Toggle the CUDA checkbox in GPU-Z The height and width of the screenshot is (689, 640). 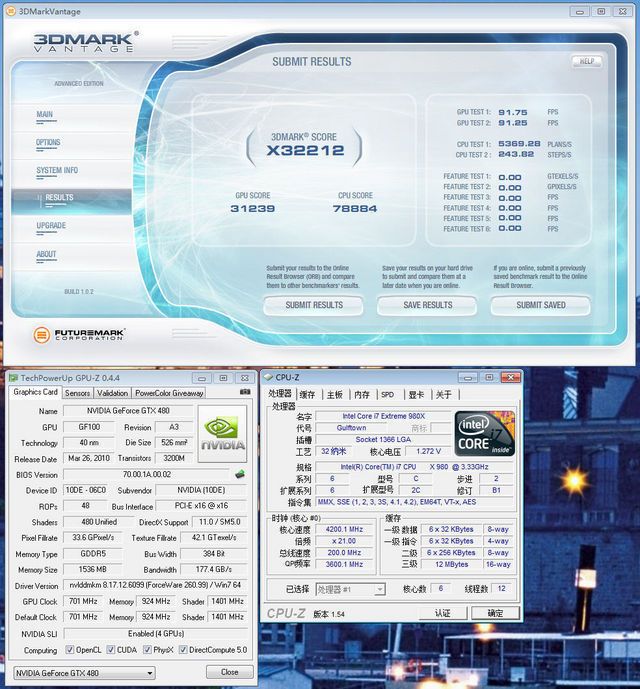pyautogui.click(x=111, y=649)
